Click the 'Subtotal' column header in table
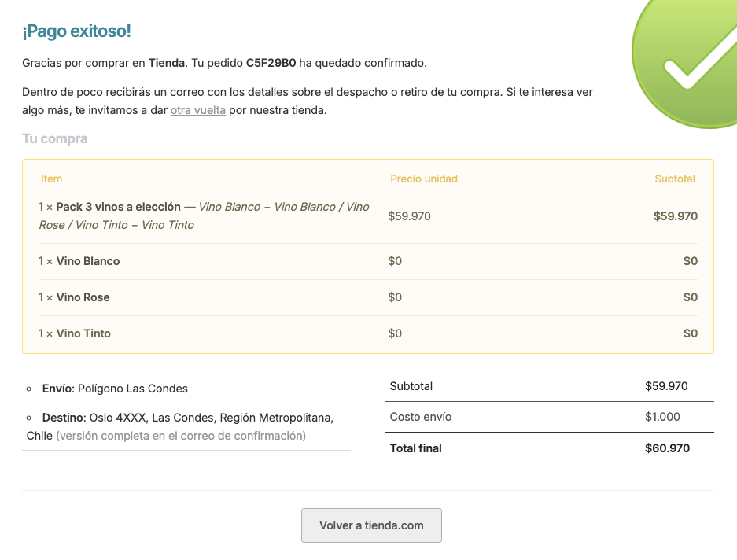This screenshot has width=737, height=560. tap(675, 179)
